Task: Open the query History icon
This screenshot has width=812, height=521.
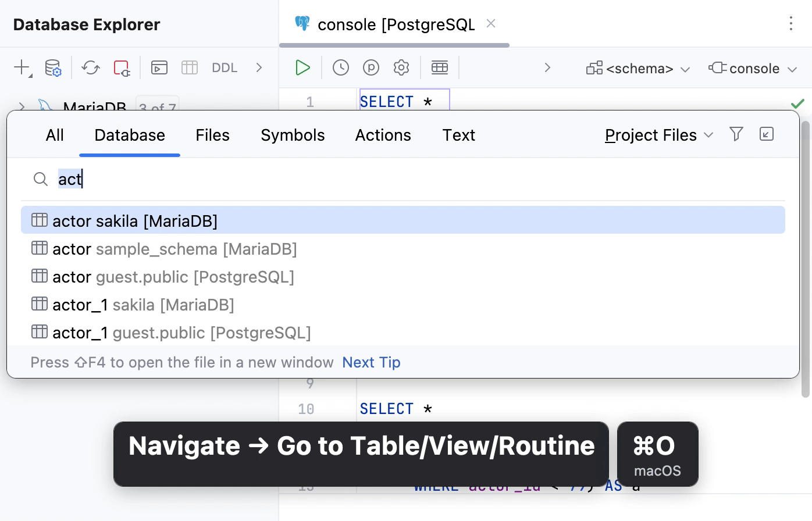Action: [341, 67]
